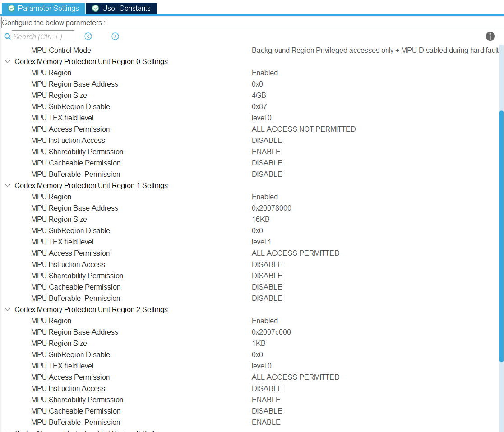Open the information icon on the right

(490, 36)
